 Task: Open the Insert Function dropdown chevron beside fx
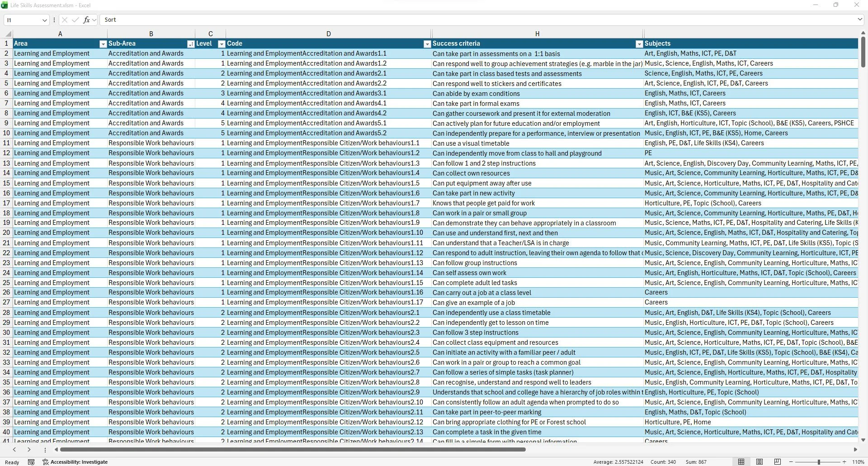click(x=94, y=20)
